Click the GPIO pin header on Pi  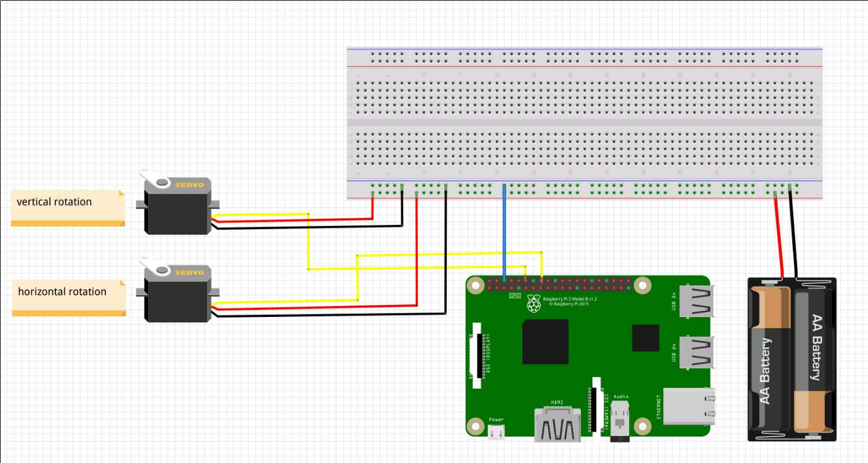coord(560,284)
